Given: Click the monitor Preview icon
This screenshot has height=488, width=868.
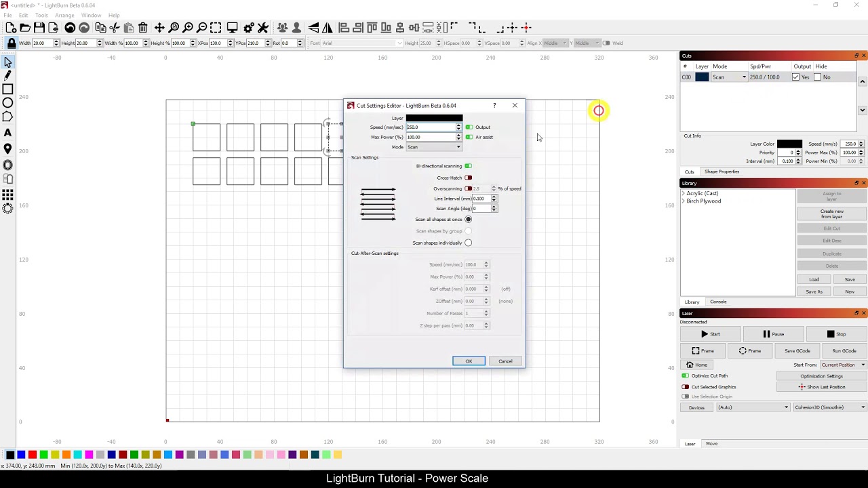Looking at the screenshot, I should click(x=232, y=28).
